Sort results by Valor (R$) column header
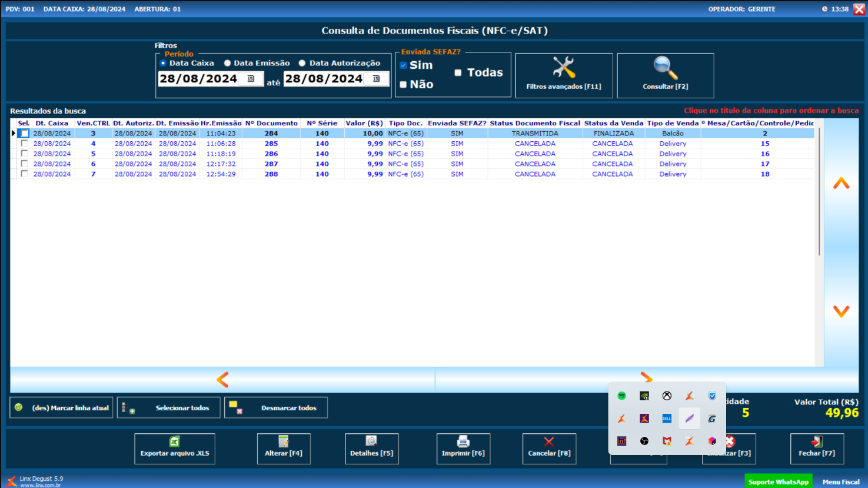This screenshot has height=488, width=868. click(x=364, y=123)
